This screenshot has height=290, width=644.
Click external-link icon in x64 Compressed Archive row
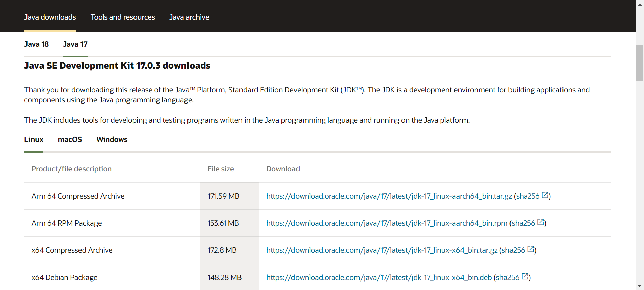(531, 249)
